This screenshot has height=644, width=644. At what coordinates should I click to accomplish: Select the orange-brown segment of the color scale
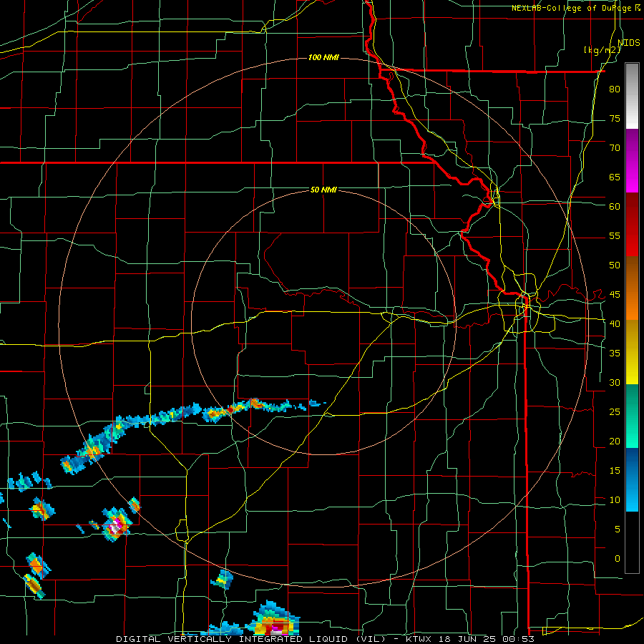632,288
